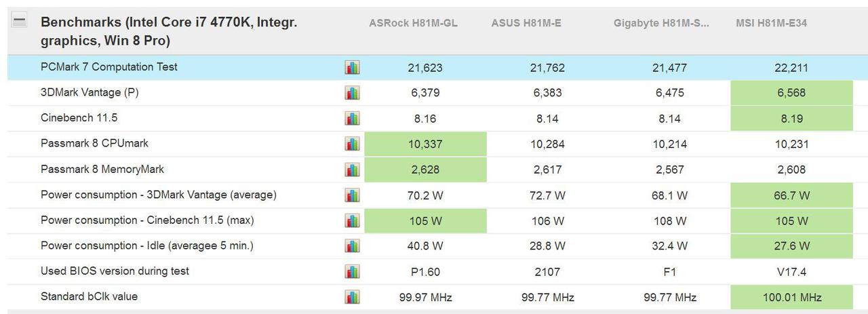Image resolution: width=868 pixels, height=314 pixels.
Task: Open chart for 3DMark Vantage power consumption
Action: click(x=352, y=195)
